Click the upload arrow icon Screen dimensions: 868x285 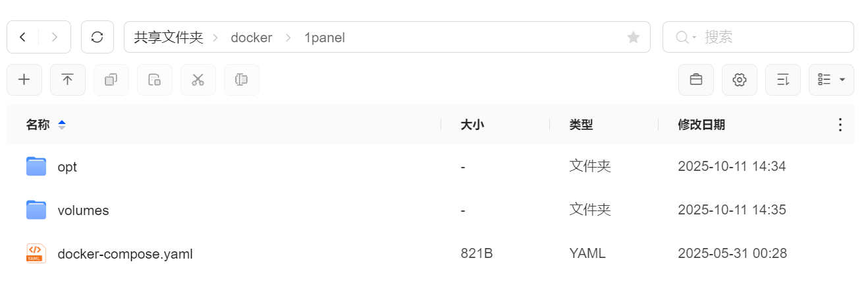(68, 80)
